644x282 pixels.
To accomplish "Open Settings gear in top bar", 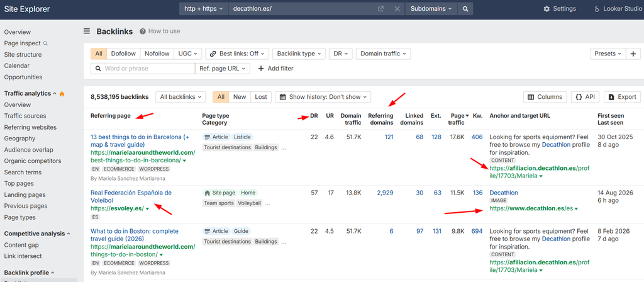I will click(x=559, y=9).
